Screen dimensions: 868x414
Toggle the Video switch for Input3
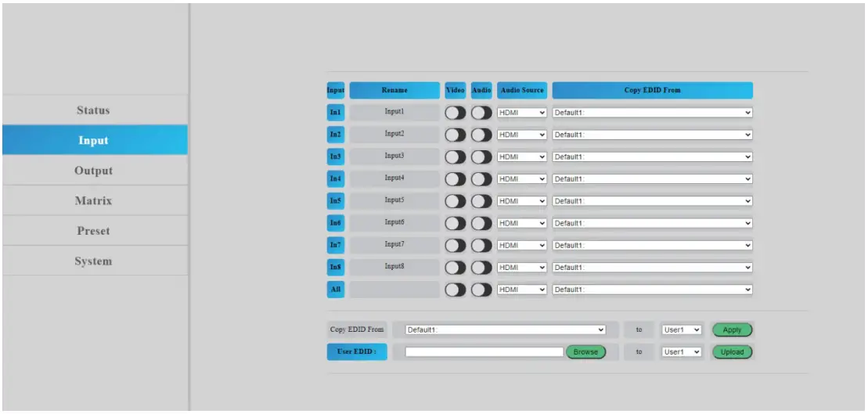coord(455,157)
